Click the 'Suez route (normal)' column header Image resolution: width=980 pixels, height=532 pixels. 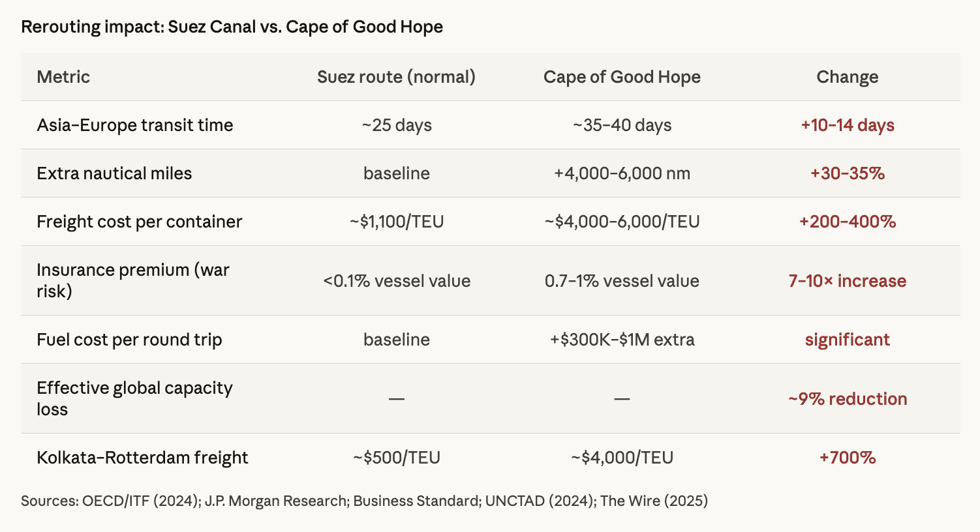396,77
